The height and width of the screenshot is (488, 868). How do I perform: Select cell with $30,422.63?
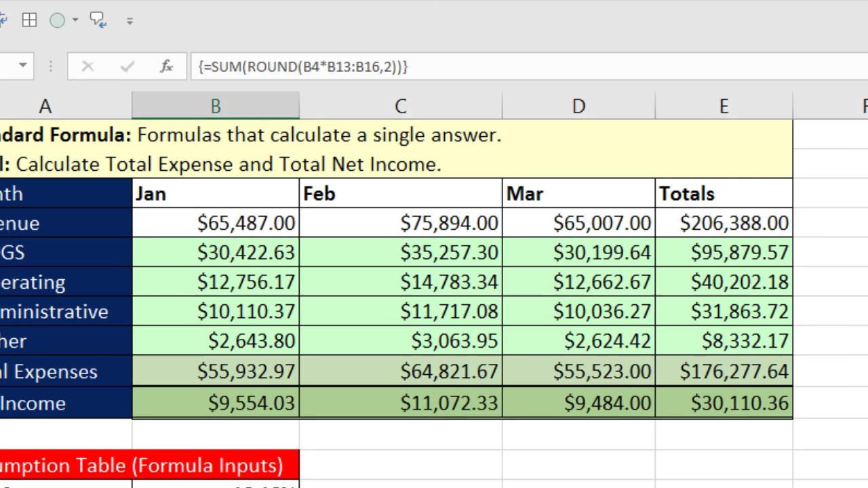[216, 252]
